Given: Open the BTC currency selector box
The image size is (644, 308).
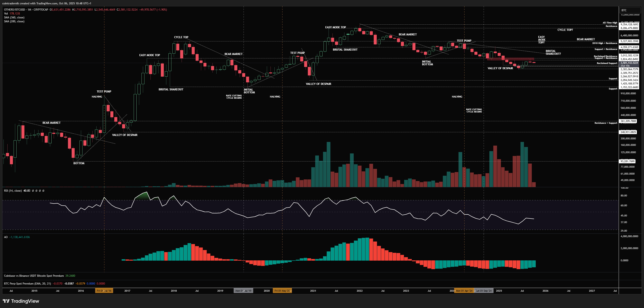Looking at the screenshot, I should click(630, 10).
